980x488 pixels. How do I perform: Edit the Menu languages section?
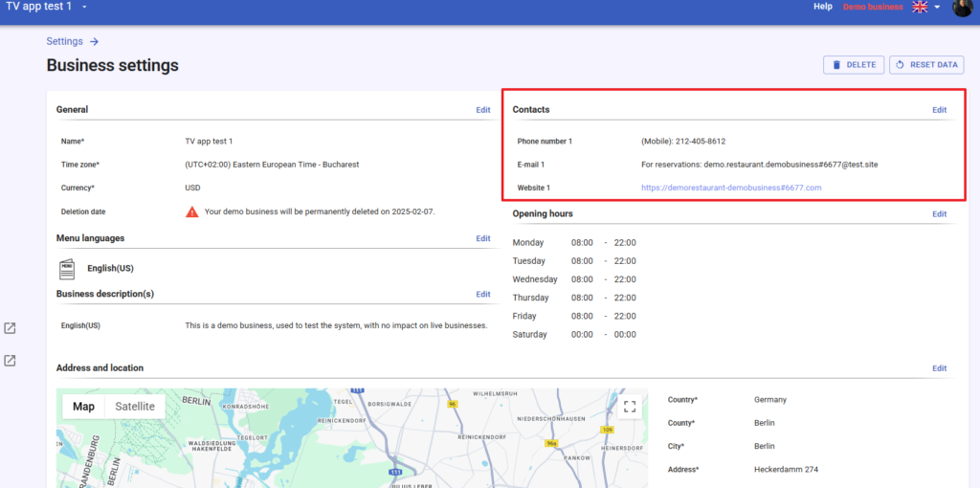pos(483,238)
